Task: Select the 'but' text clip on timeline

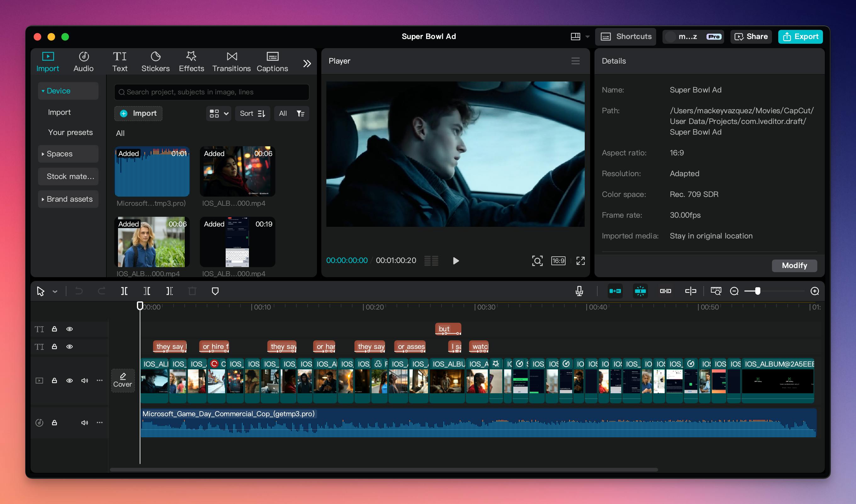Action: pyautogui.click(x=448, y=329)
